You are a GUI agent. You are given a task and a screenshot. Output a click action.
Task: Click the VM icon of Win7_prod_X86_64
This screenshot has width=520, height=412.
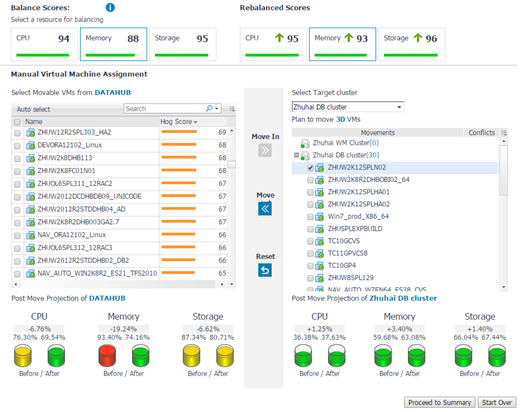[x=320, y=217]
